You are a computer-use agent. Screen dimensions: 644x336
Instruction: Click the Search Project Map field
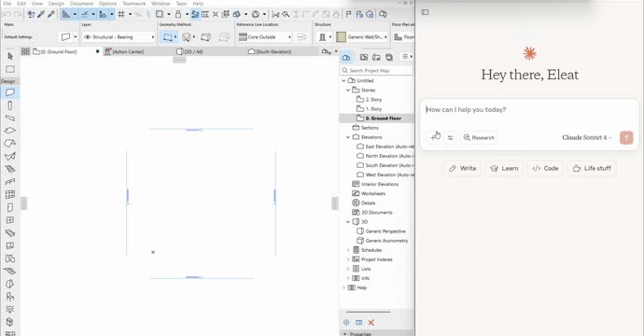pyautogui.click(x=377, y=71)
